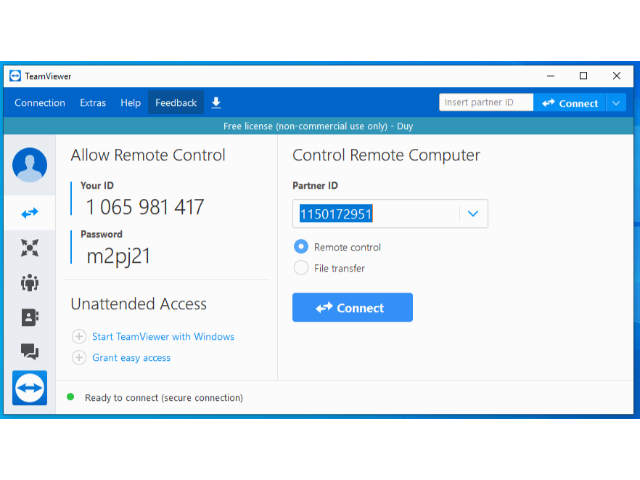Expand the Partner ID history dropdown arrow
The image size is (640, 480).
pos(473,213)
